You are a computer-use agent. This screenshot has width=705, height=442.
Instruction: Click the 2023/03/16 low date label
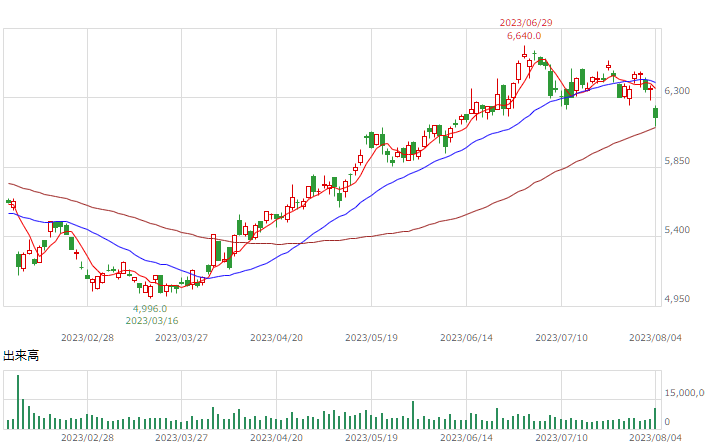tap(152, 321)
